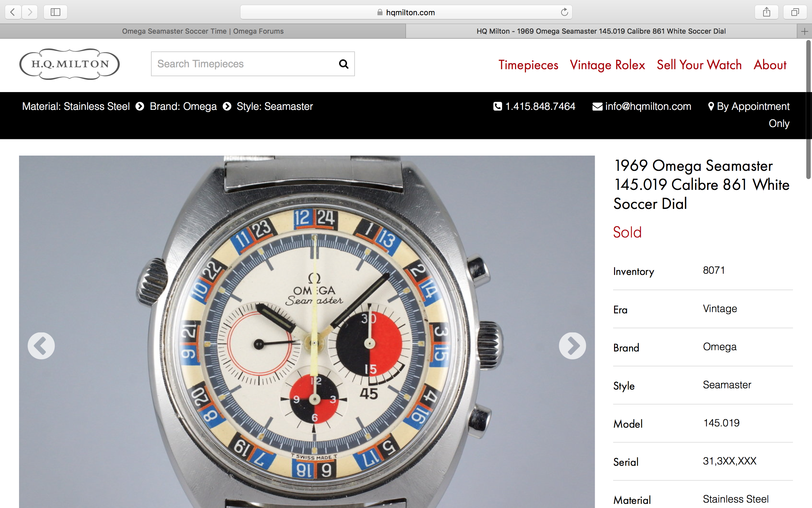Click the Material label in the specs
The width and height of the screenshot is (812, 508).
click(x=632, y=500)
